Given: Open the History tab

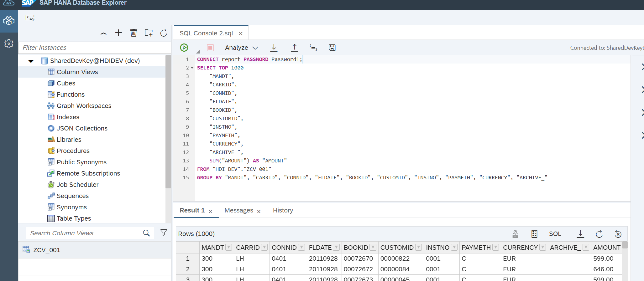Looking at the screenshot, I should 283,210.
